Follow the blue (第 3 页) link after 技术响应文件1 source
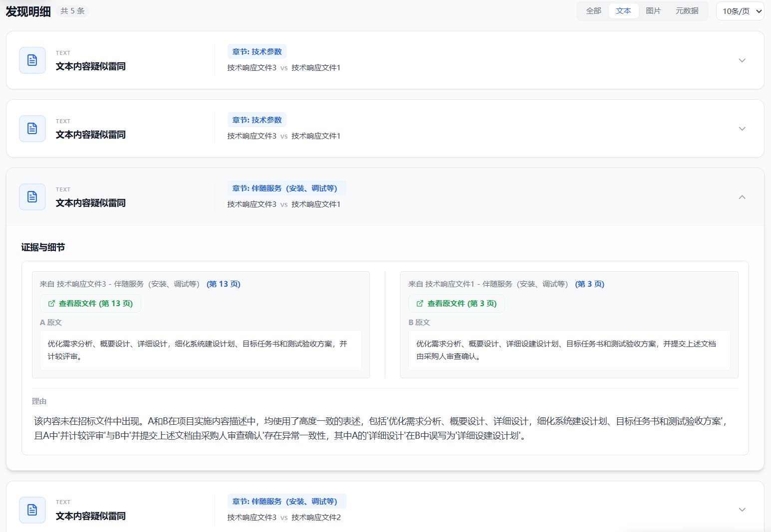771x532 pixels. point(590,284)
